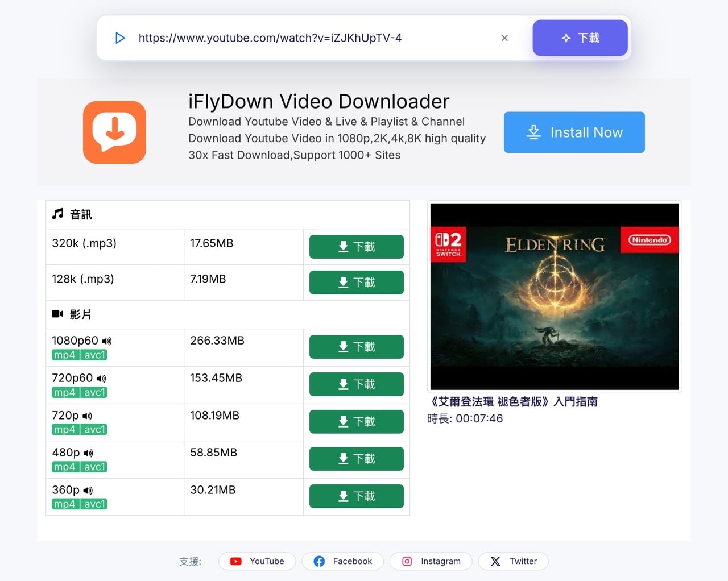Click the video camera icon by 影片
The height and width of the screenshot is (581, 728).
[57, 314]
